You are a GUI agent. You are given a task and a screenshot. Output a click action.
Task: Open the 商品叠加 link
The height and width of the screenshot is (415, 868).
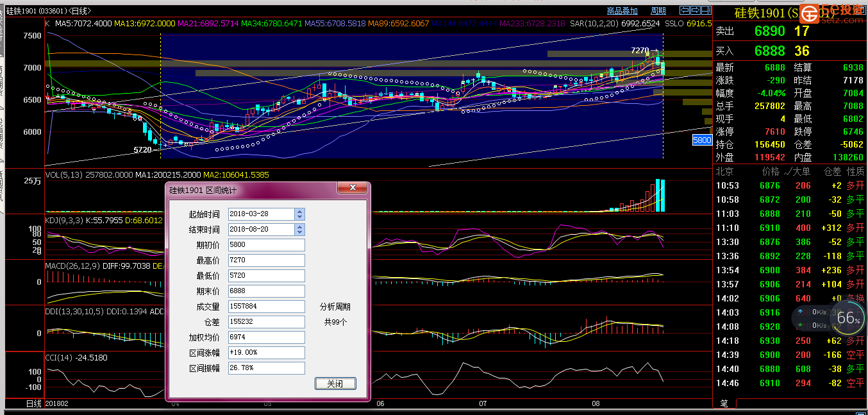[622, 11]
